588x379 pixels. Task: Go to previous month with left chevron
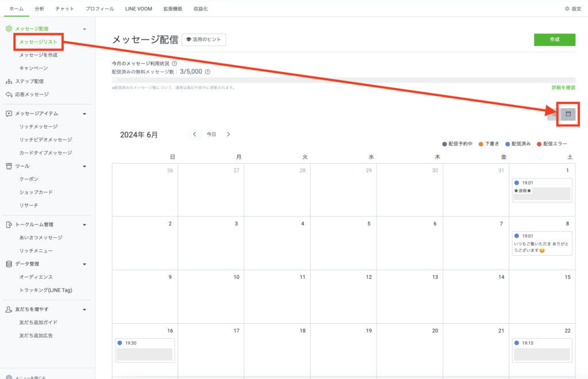pyautogui.click(x=195, y=134)
